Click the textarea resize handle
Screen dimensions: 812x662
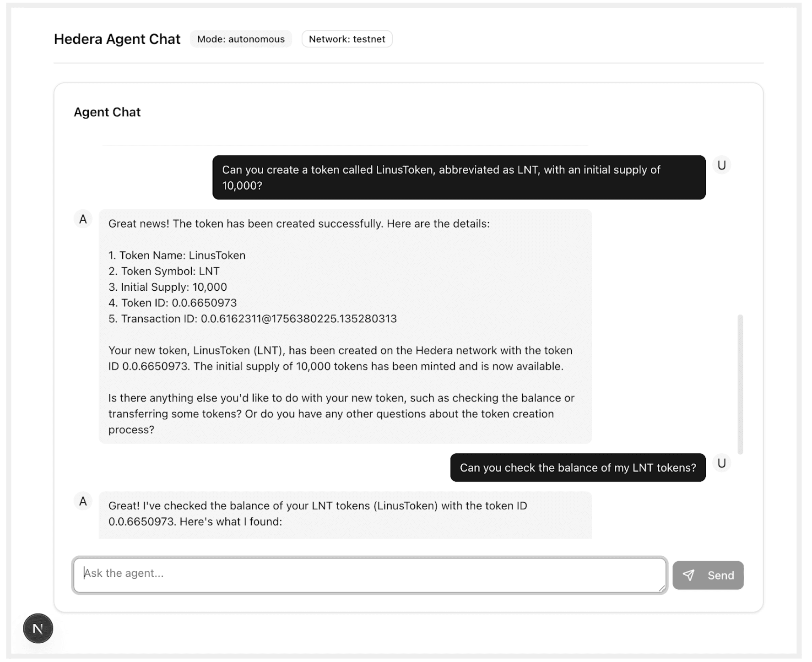click(x=662, y=588)
